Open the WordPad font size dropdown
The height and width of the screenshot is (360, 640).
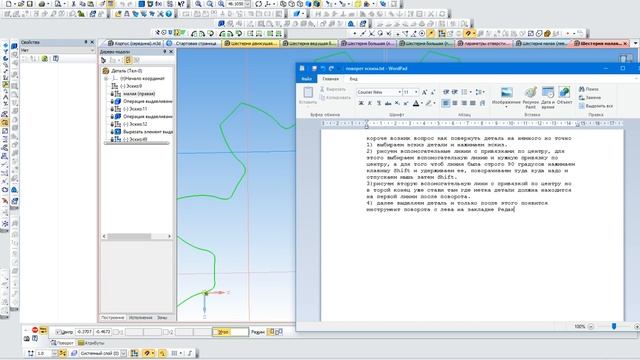click(x=416, y=92)
